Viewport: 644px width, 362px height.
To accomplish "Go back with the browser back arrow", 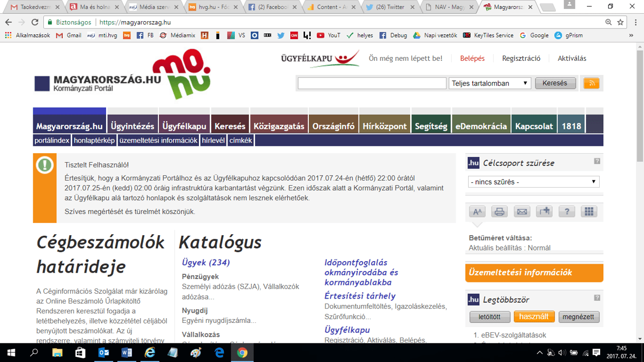I will coord(8,22).
